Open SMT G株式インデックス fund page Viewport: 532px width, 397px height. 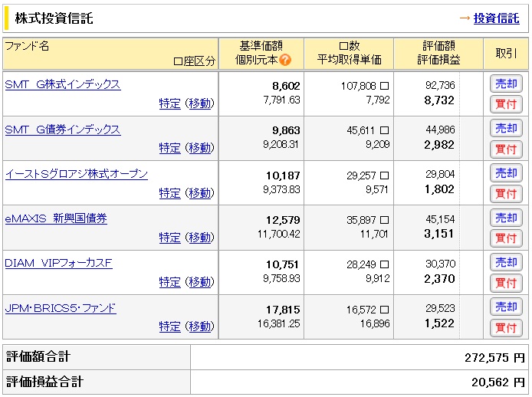[x=62, y=84]
